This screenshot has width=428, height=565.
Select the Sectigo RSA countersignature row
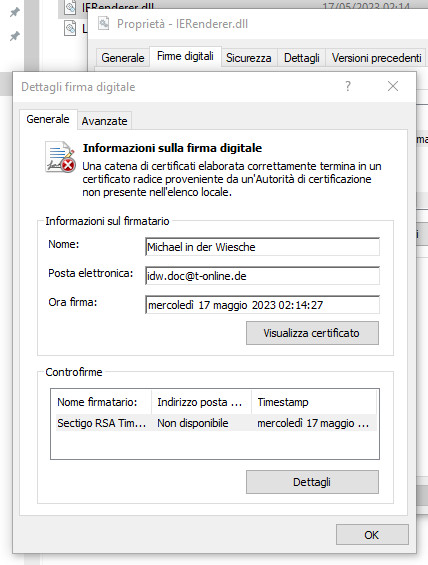tap(215, 423)
